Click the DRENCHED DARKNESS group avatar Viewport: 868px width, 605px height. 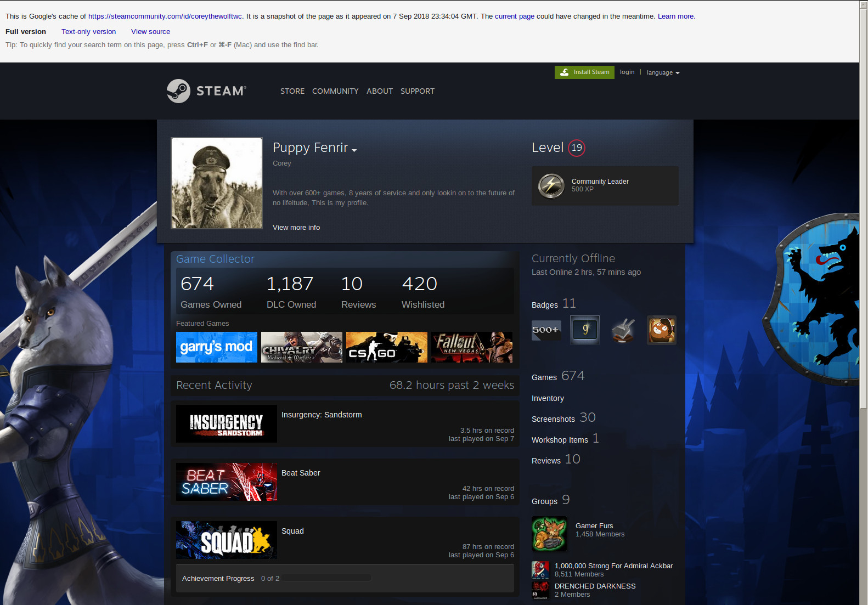[x=540, y=590]
